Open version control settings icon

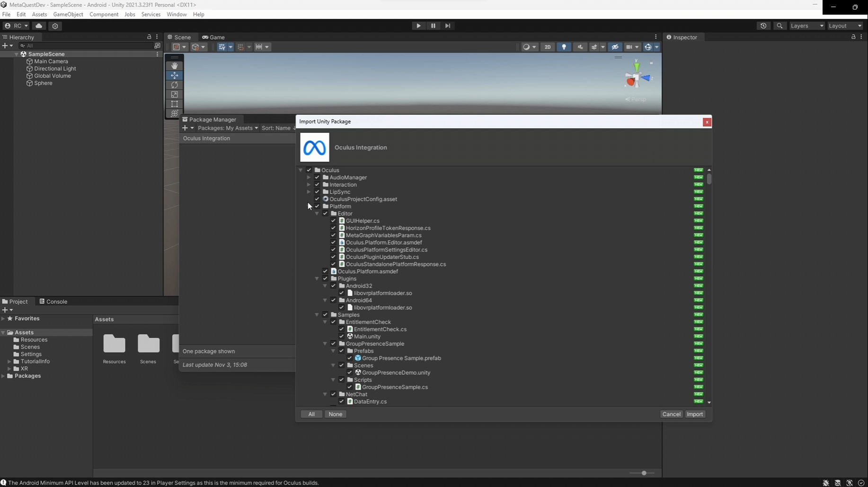55,26
